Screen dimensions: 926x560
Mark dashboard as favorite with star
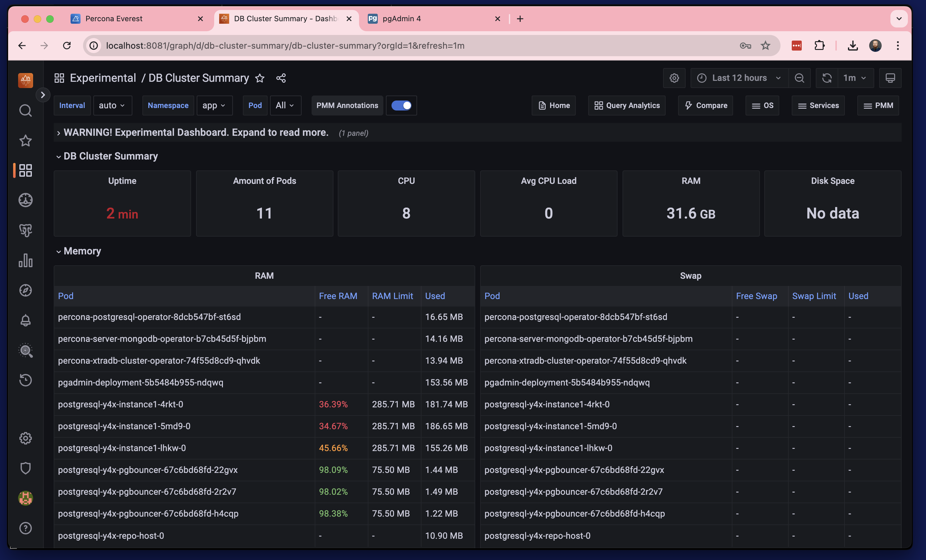[260, 78]
